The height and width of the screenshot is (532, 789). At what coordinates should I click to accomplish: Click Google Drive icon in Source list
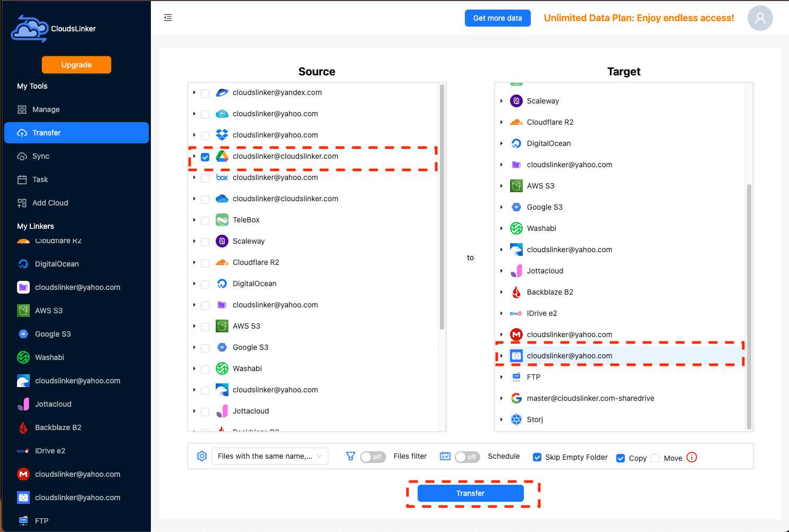click(222, 156)
